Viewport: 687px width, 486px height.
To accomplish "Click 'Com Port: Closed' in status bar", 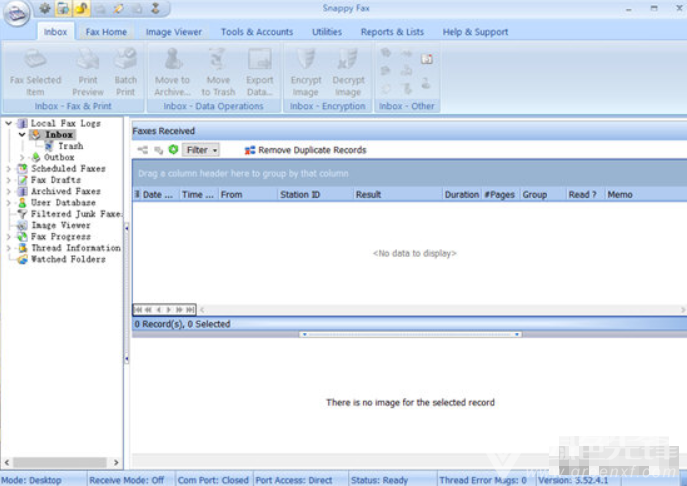I will pos(213,480).
